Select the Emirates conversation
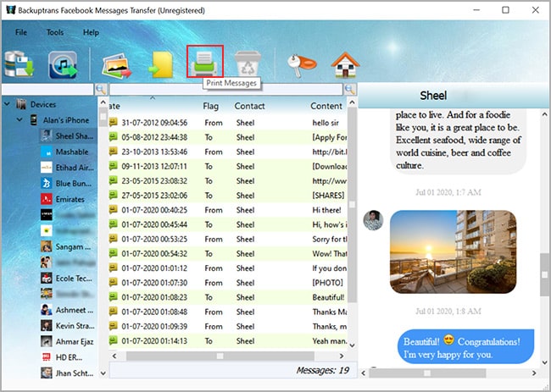Image resolution: width=551 pixels, height=392 pixels. coord(70,199)
